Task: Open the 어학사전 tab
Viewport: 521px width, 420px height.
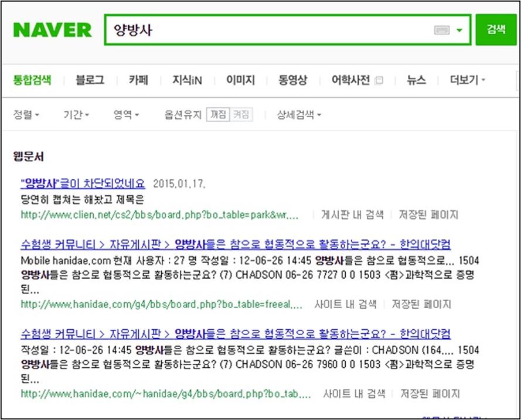Action: pyautogui.click(x=350, y=80)
